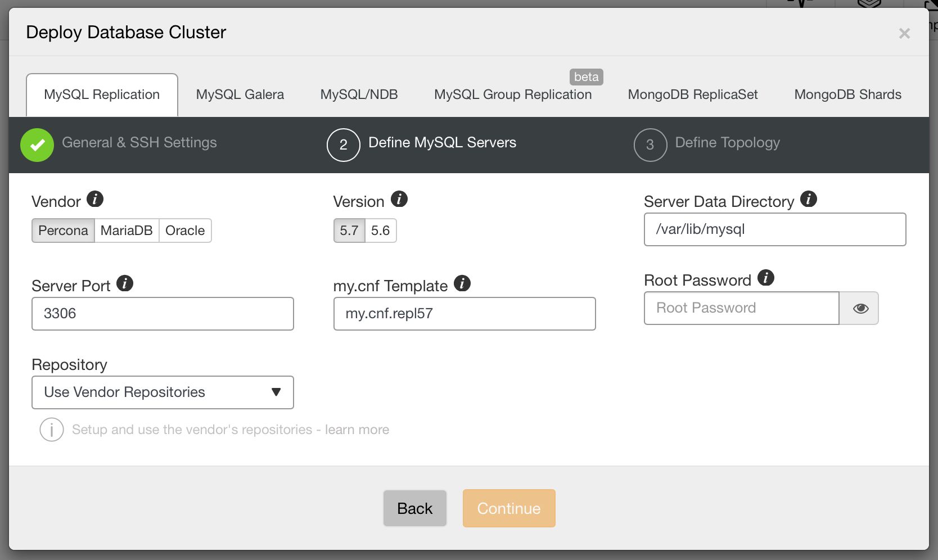Close the Deploy Database Cluster dialog
938x560 pixels.
[x=904, y=34]
